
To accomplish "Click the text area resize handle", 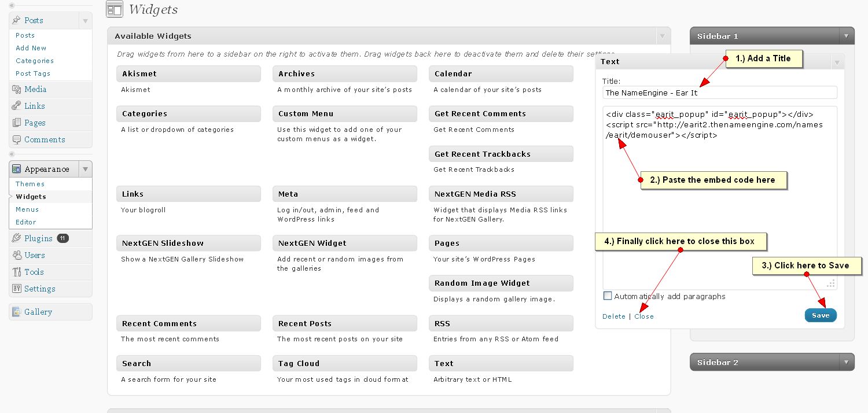I will pyautogui.click(x=831, y=283).
